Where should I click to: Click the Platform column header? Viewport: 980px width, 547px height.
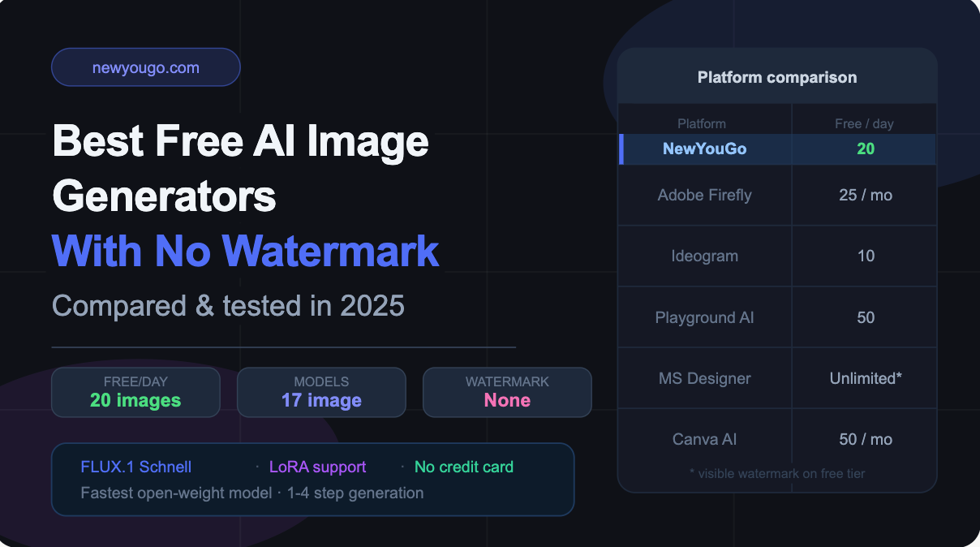point(702,123)
